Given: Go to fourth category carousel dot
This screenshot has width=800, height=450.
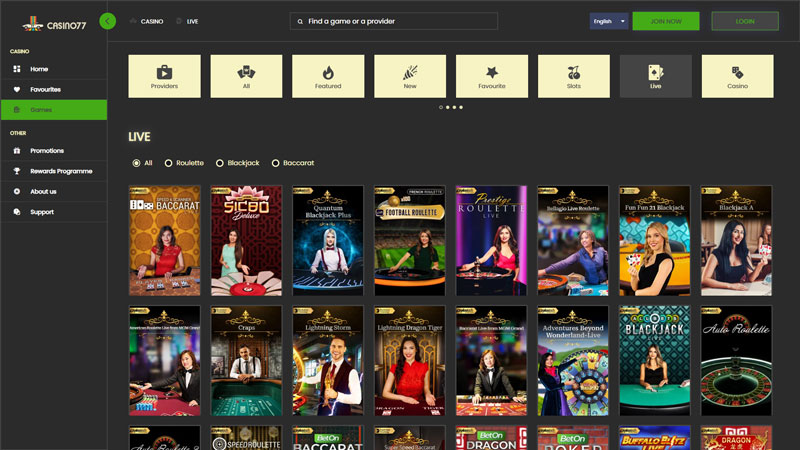Looking at the screenshot, I should pos(461,107).
